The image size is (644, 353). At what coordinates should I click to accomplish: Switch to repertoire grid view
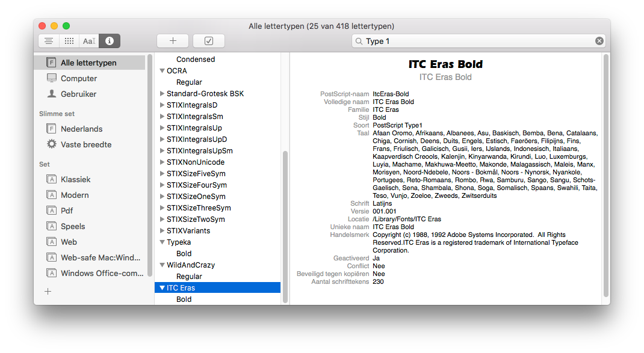click(69, 41)
